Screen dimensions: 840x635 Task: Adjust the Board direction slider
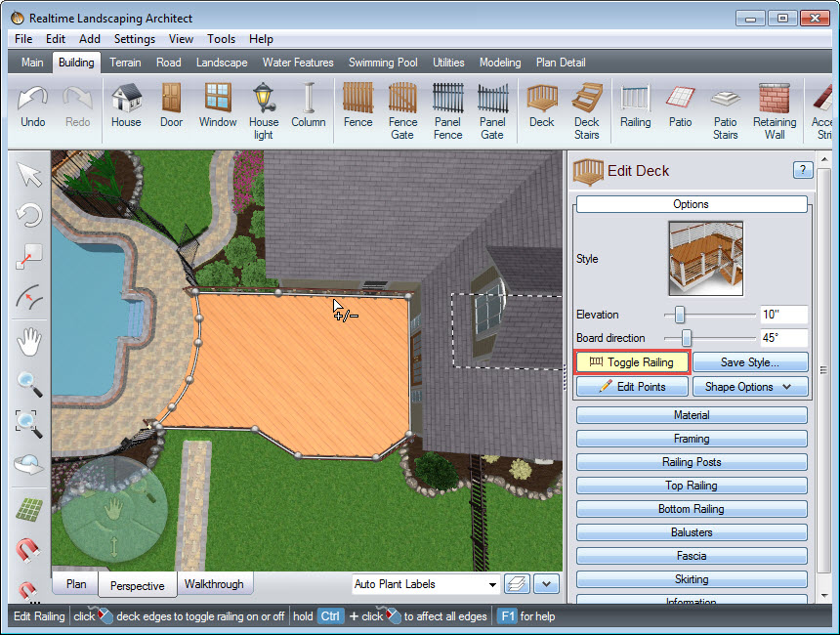point(686,338)
